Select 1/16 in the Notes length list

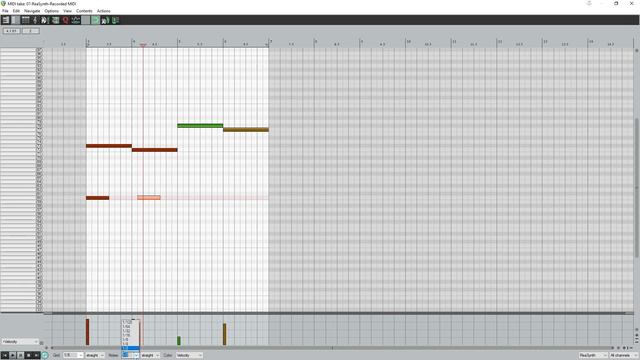[x=130, y=335]
